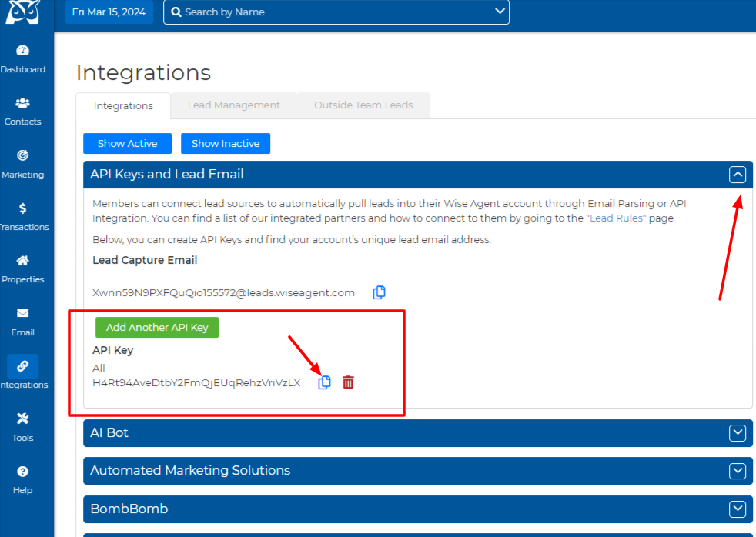Click the Wise Agent owl logo
Image resolution: width=756 pixels, height=537 pixels.
[22, 12]
